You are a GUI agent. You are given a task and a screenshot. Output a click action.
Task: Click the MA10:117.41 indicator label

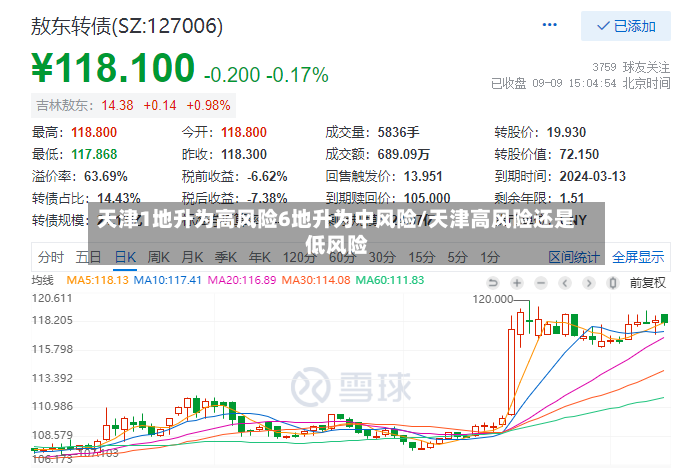click(x=167, y=280)
